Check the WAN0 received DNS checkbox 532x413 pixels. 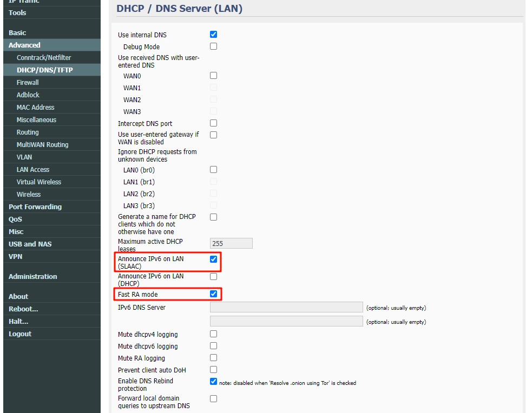213,76
